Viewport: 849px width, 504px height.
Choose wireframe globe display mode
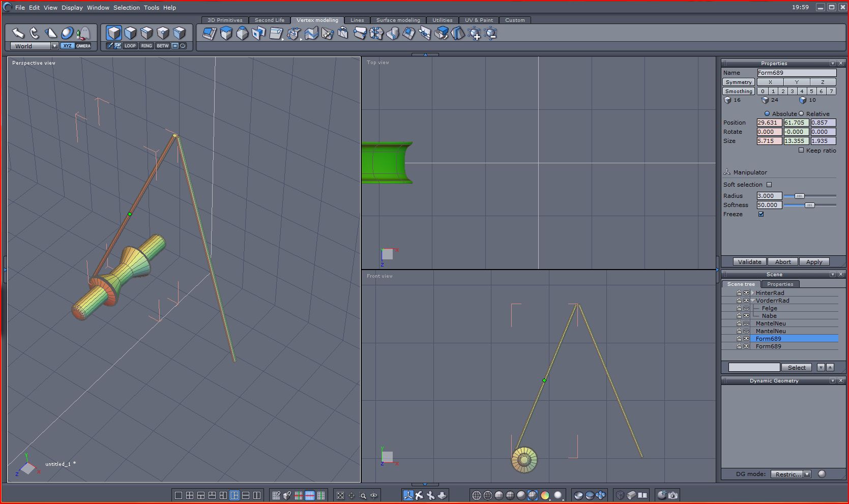point(477,495)
